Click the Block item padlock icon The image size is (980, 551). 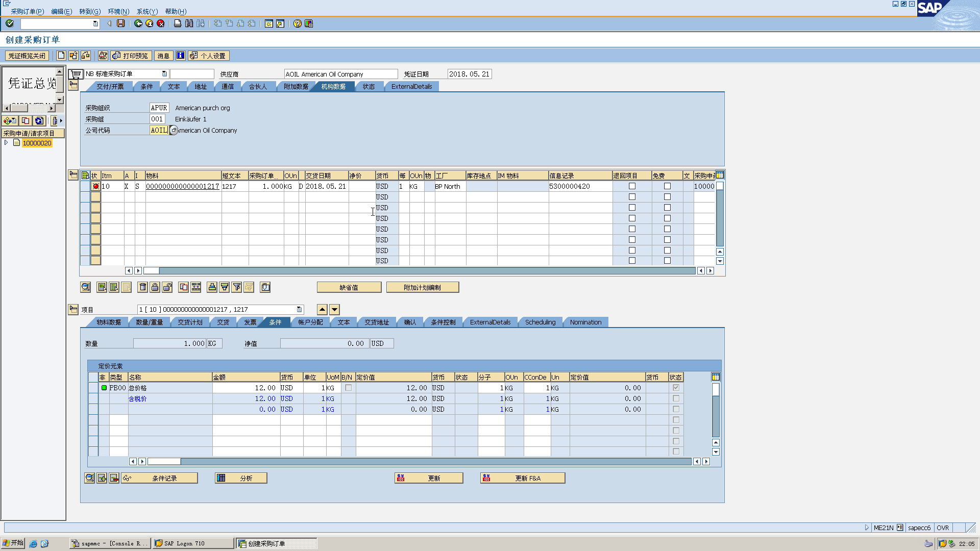155,287
